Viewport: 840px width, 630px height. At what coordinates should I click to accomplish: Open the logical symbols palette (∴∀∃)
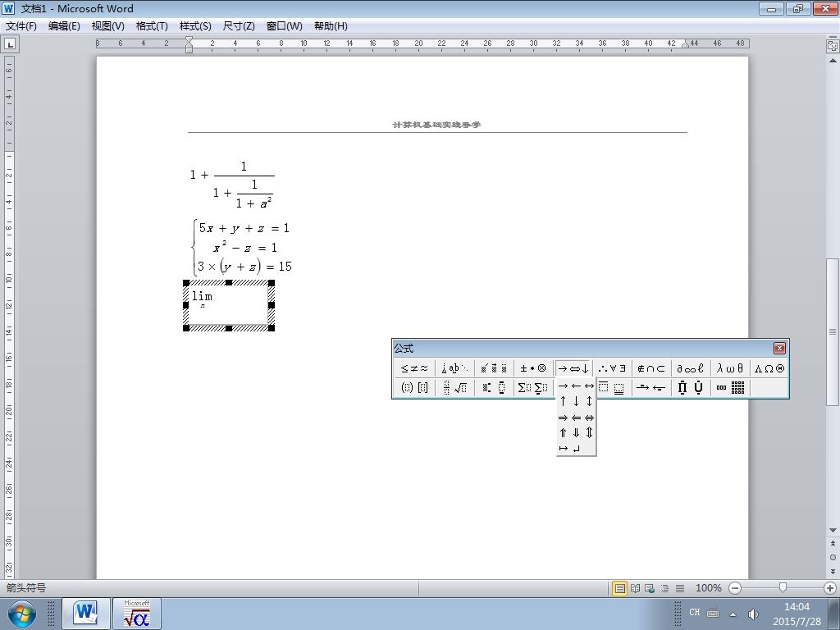[x=612, y=368]
